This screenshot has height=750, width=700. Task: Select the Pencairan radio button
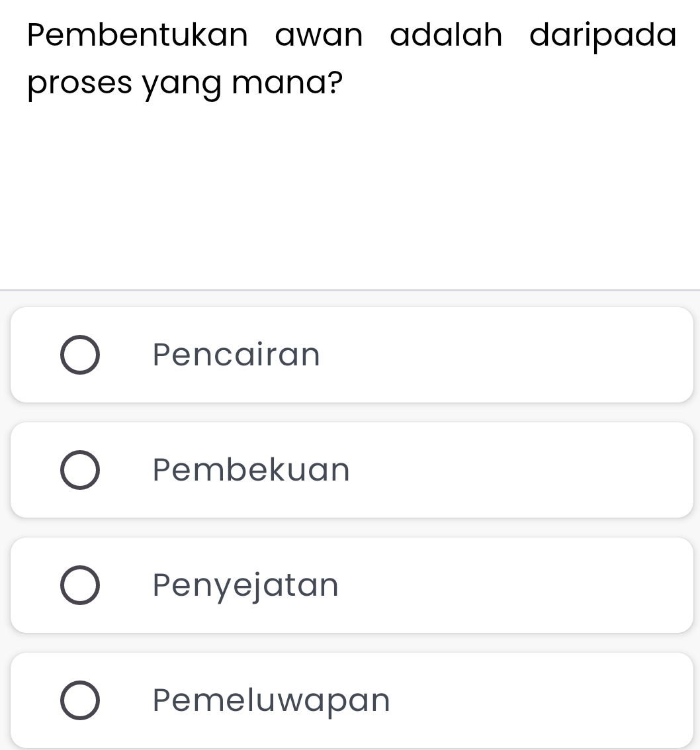pos(81,355)
